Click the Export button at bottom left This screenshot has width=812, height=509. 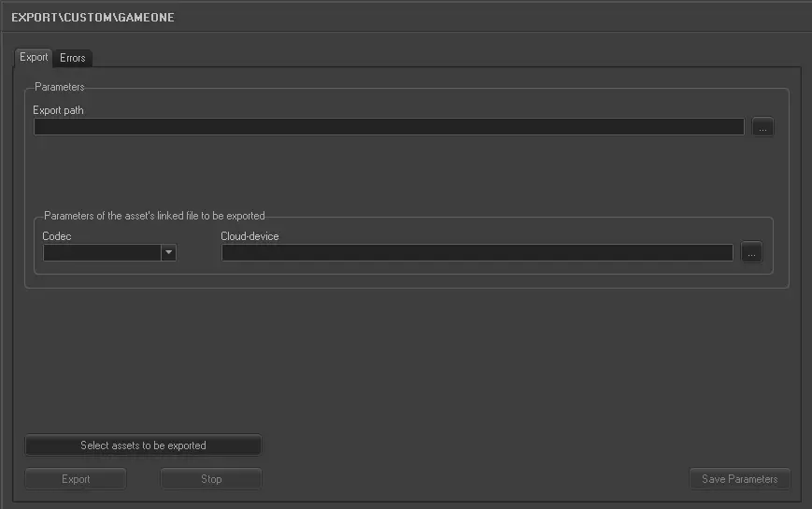click(x=76, y=479)
